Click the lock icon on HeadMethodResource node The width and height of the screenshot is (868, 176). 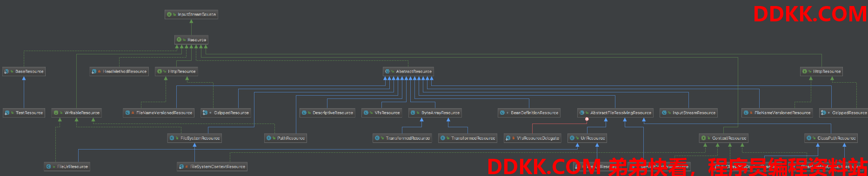pos(100,72)
